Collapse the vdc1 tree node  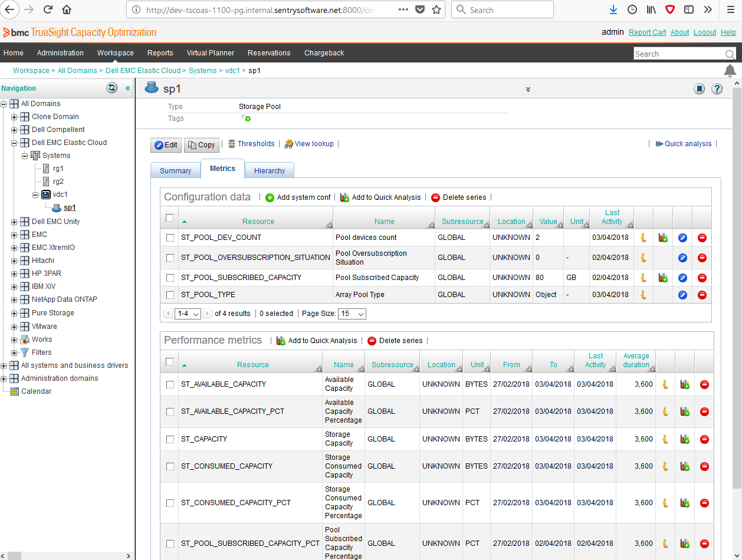36,195
